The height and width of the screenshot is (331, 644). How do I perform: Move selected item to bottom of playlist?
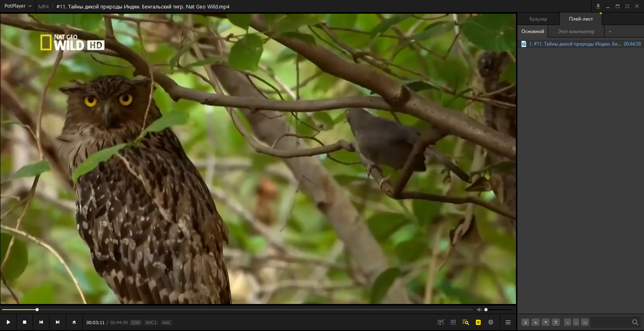[556, 322]
